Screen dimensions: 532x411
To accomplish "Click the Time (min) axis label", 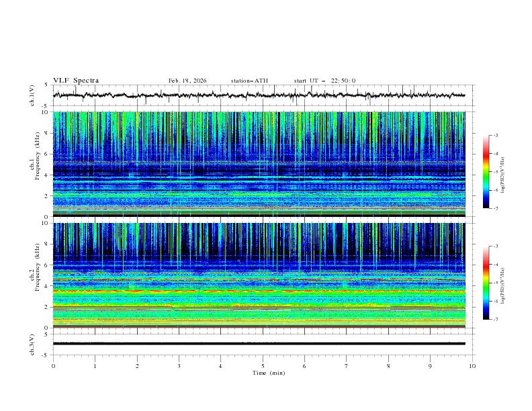I will [x=269, y=372].
